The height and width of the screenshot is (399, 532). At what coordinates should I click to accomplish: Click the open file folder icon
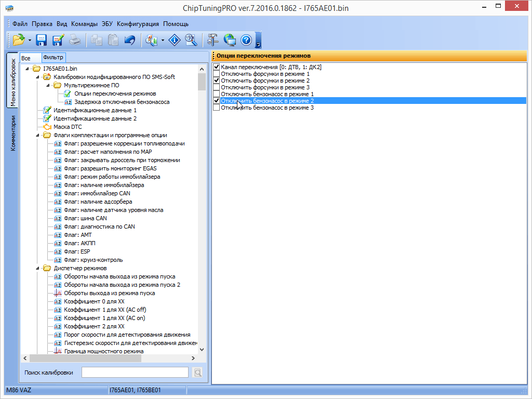[19, 39]
